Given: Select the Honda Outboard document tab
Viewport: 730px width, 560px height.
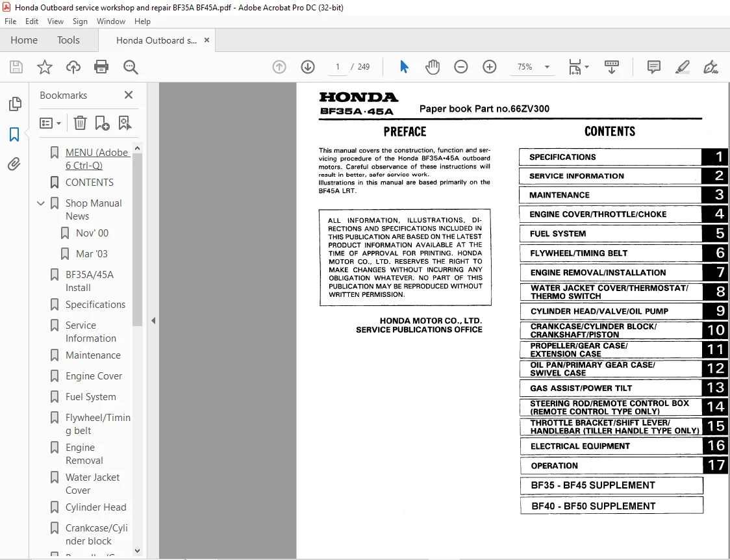Looking at the screenshot, I should tap(157, 40).
